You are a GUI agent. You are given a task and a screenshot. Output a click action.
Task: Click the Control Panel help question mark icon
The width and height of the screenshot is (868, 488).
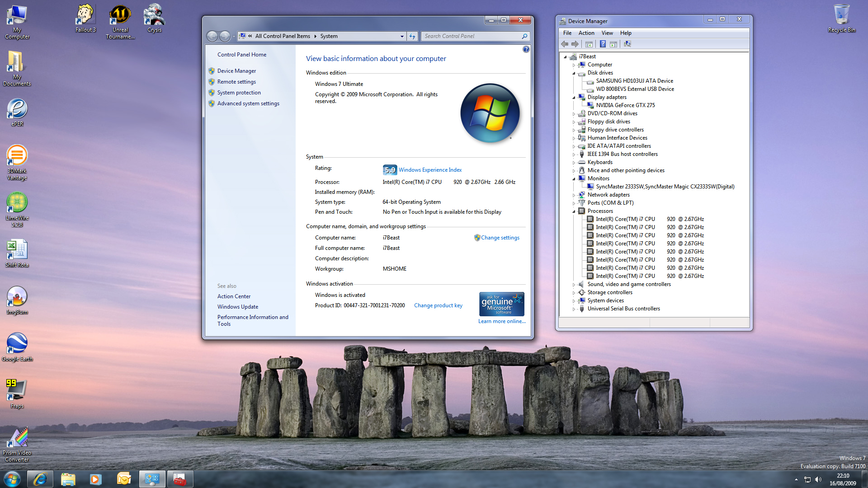click(x=526, y=50)
